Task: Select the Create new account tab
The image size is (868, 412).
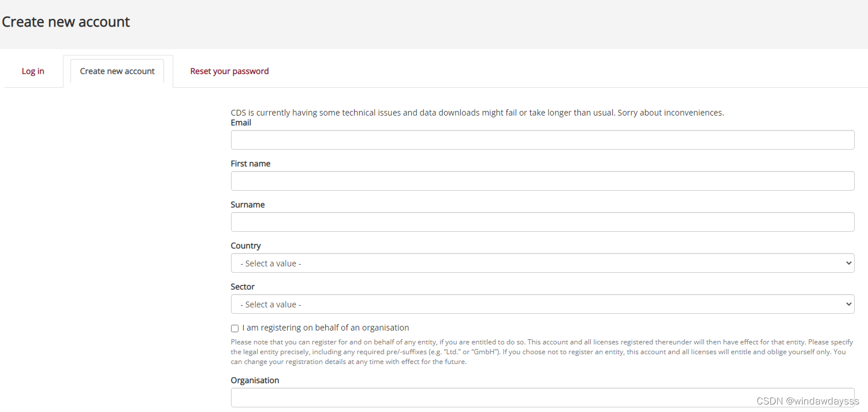Action: tap(117, 72)
